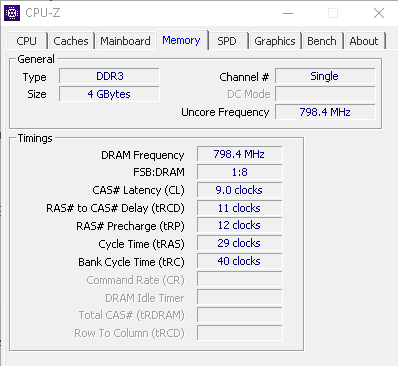Click the "CAS# Latency (CL)" label
This screenshot has height=366, width=398.
138,190
